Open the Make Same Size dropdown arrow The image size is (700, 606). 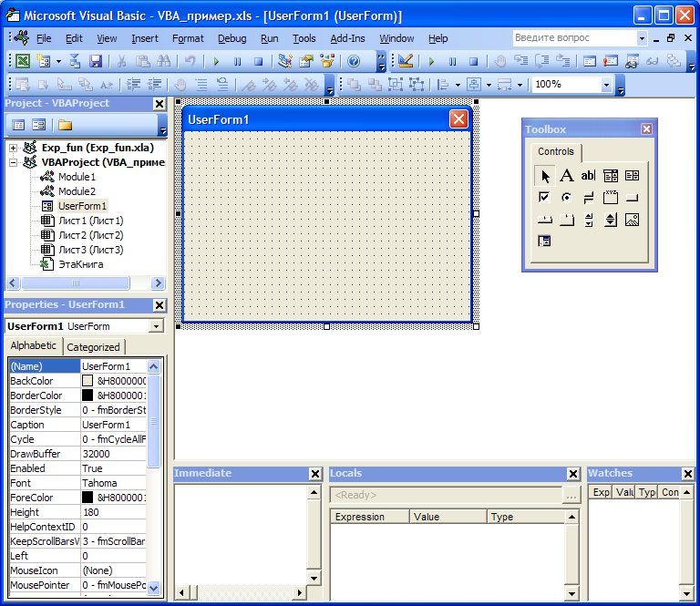[x=520, y=85]
